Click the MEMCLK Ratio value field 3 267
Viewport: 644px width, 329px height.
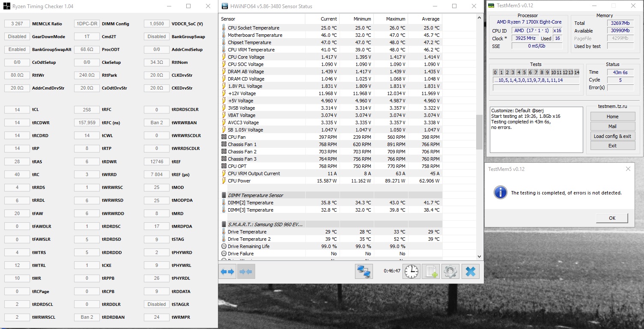pos(17,24)
